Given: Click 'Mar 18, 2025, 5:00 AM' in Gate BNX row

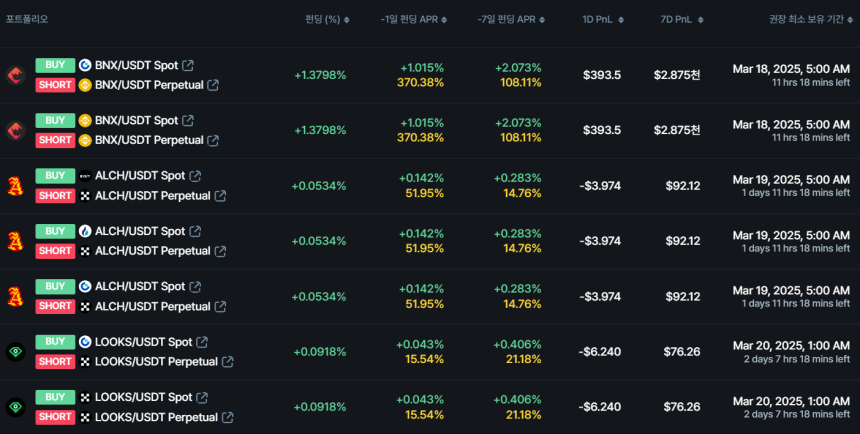Looking at the screenshot, I should coord(791,69).
